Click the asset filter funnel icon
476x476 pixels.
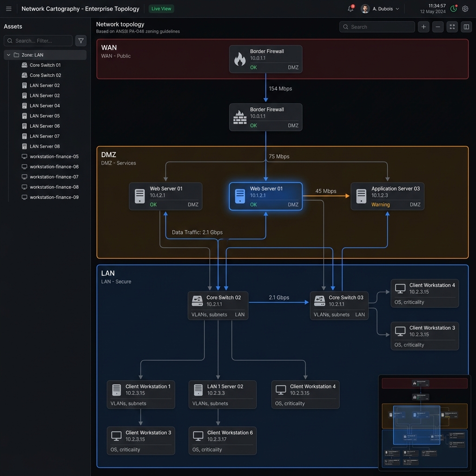(81, 41)
